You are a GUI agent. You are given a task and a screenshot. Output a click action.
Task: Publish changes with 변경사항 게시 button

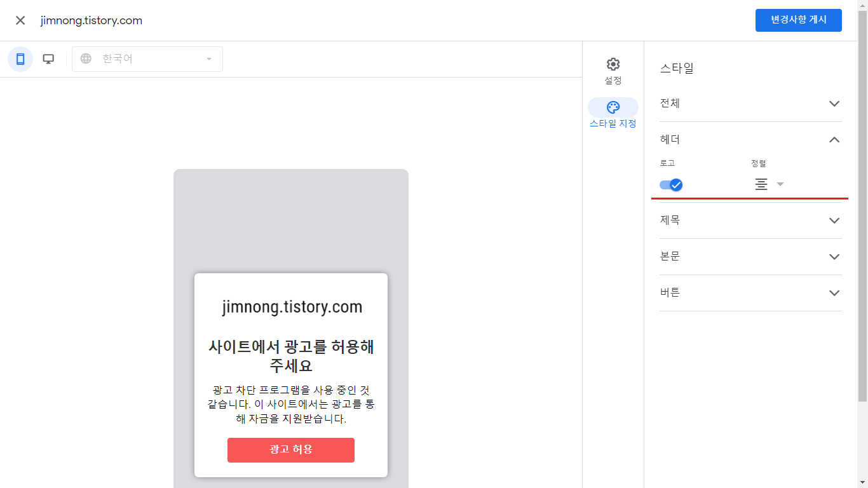click(799, 20)
